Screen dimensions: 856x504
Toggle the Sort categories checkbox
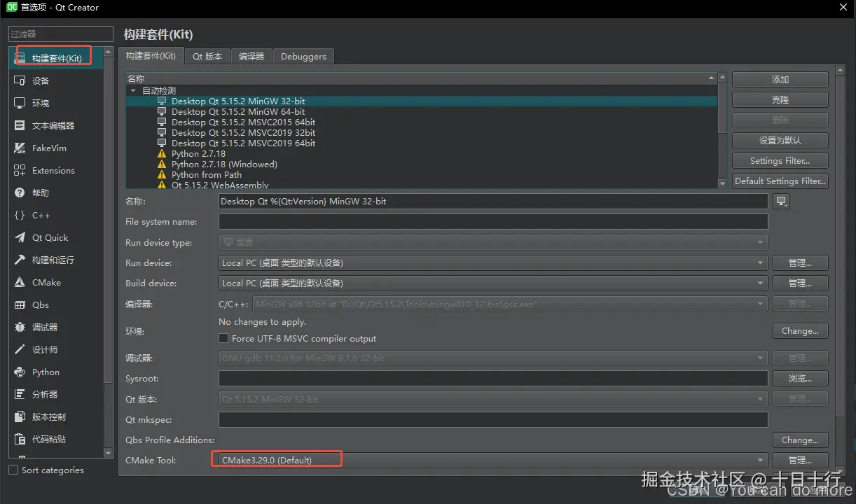tap(13, 470)
